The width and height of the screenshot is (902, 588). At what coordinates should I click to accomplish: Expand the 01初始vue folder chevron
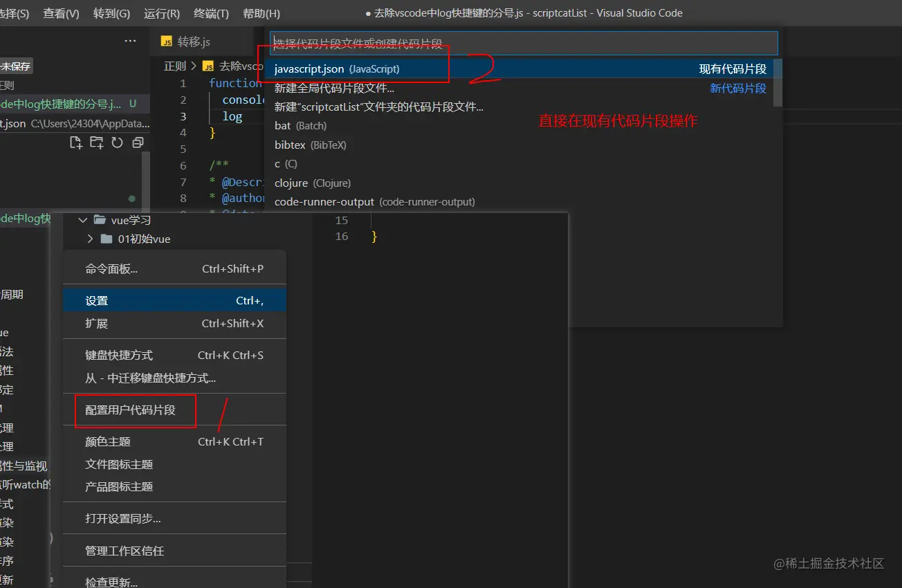[x=90, y=239]
